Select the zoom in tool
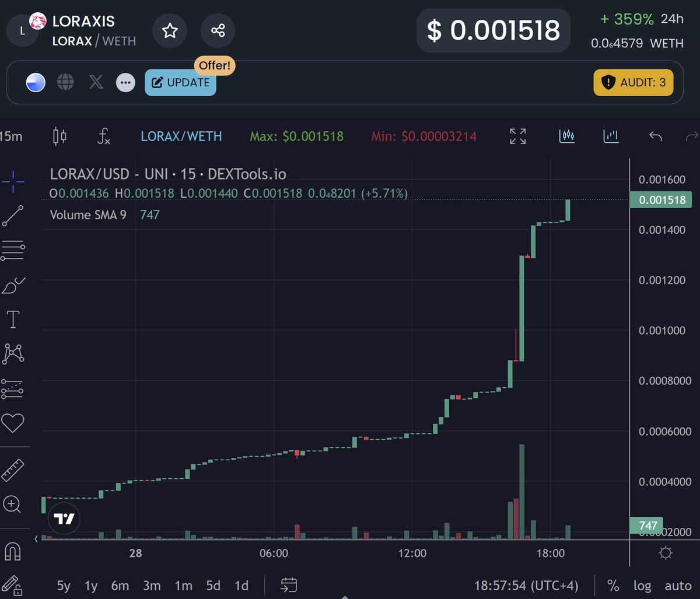This screenshot has height=599, width=700. click(12, 504)
